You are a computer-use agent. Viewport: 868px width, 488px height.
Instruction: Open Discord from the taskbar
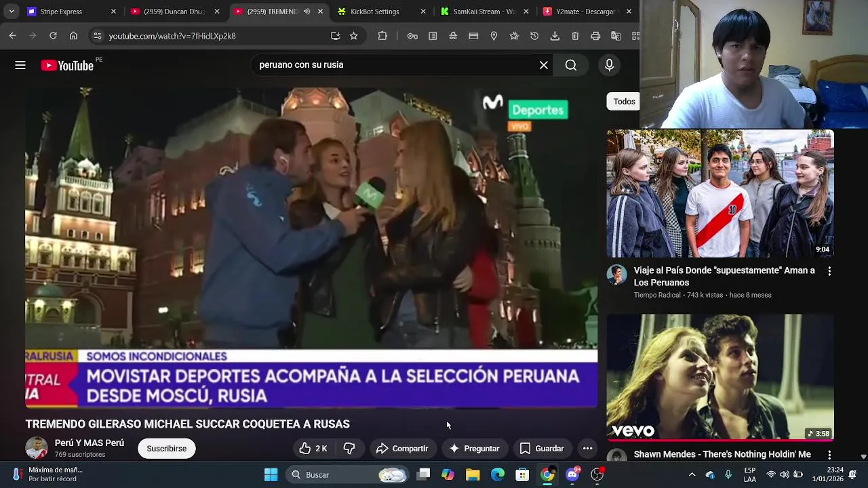click(572, 474)
